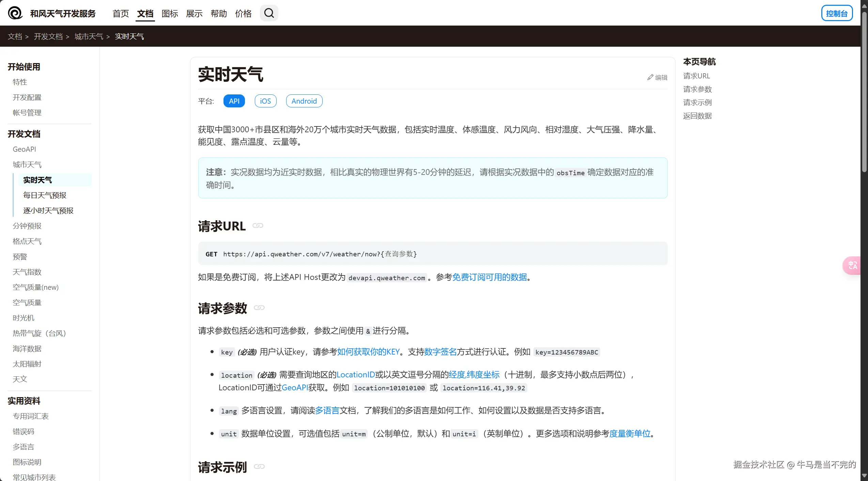Viewport: 868px width, 481px height.
Task: Click the 控制台 console button
Action: point(836,14)
